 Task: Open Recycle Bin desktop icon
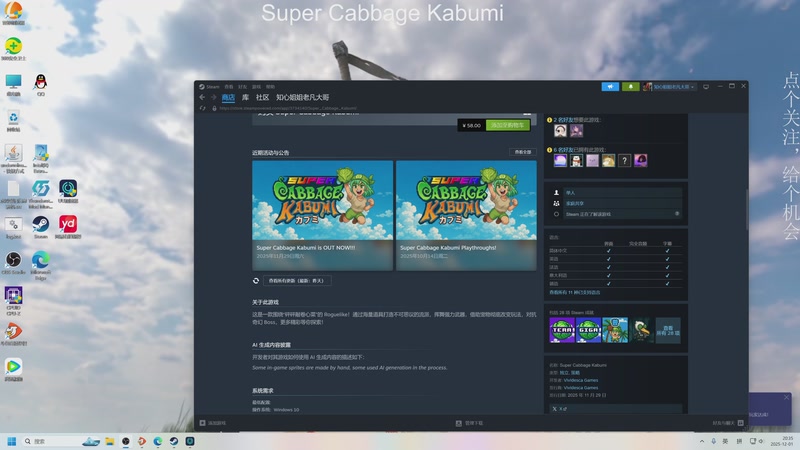pyautogui.click(x=14, y=120)
